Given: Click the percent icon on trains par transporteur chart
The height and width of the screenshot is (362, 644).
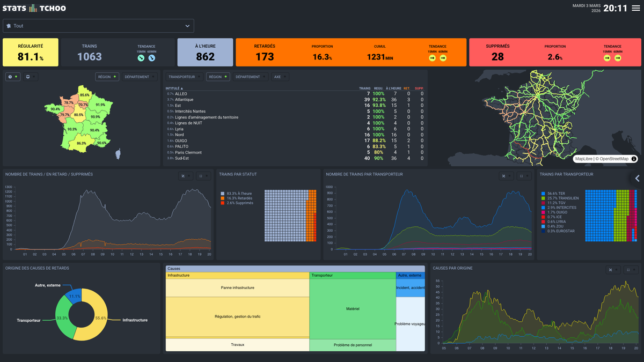Looking at the screenshot, I should (x=503, y=176).
